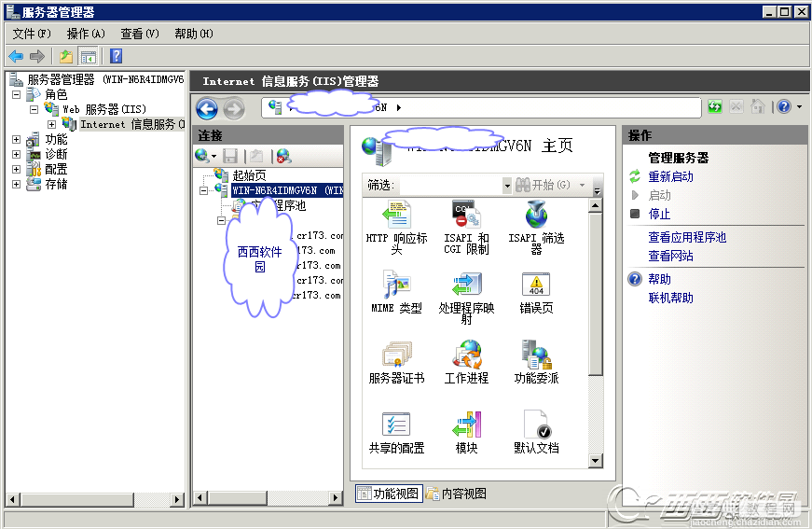Viewport: 812px width, 529px height.
Task: Open ISAPI 筛选器 feature icon
Action: tap(536, 215)
